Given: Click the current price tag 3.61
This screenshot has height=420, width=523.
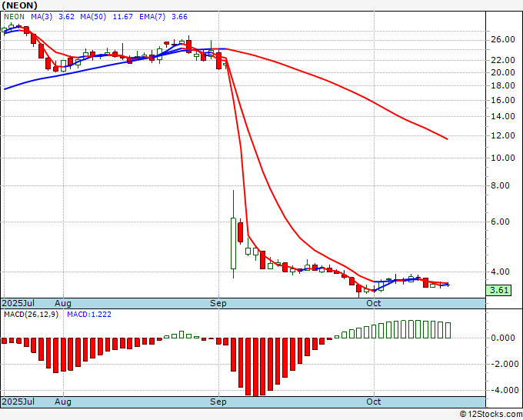Looking at the screenshot, I should [x=498, y=290].
